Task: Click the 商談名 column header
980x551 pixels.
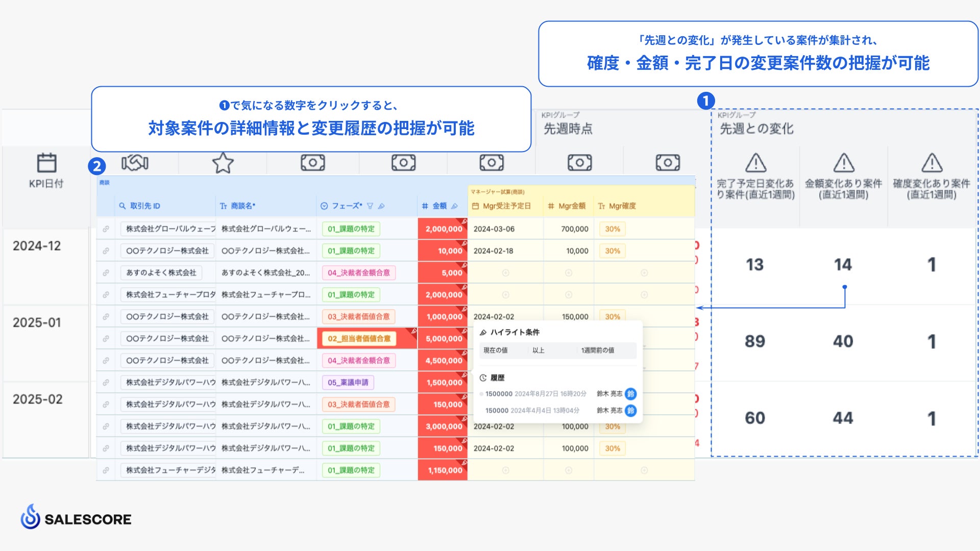Action: click(x=242, y=206)
